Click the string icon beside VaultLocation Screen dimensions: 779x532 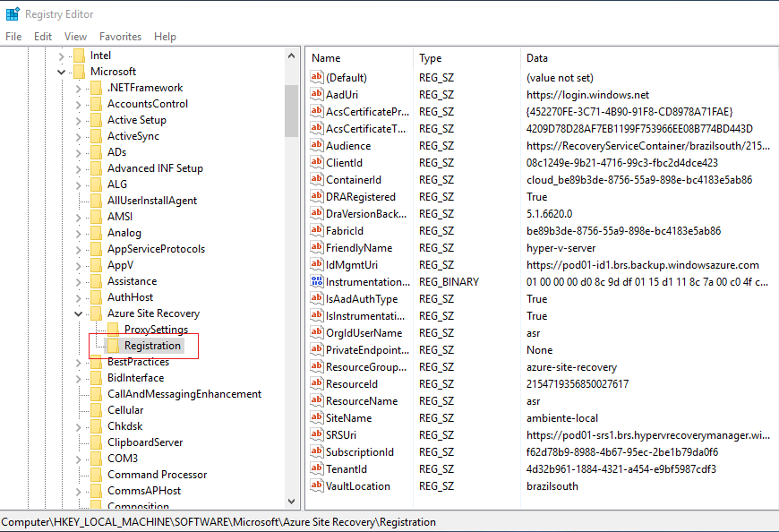[x=316, y=485]
